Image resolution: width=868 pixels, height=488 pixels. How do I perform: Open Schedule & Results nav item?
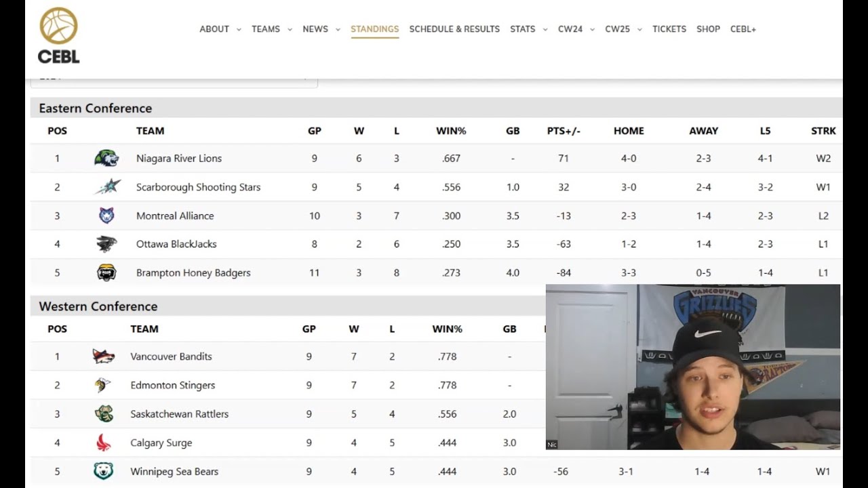click(454, 29)
